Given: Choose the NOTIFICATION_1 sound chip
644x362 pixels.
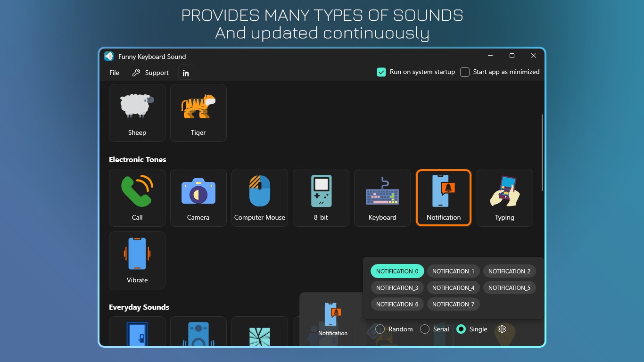Looking at the screenshot, I should [454, 271].
